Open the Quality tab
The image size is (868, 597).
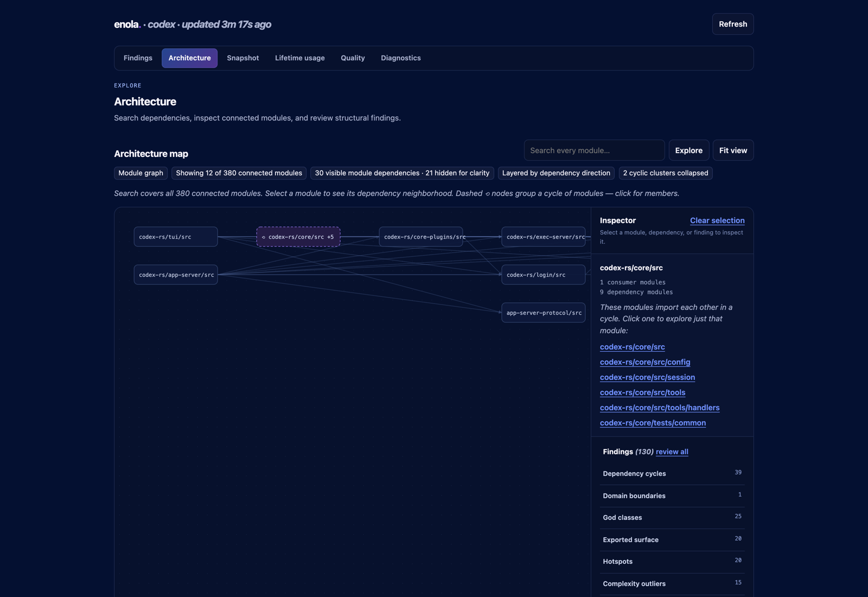[x=353, y=58]
